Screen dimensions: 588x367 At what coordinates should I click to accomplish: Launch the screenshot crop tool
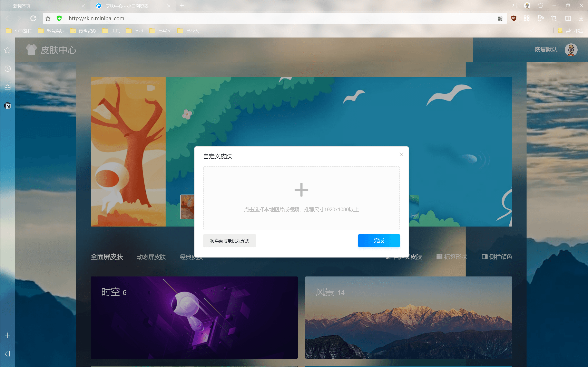click(x=554, y=18)
